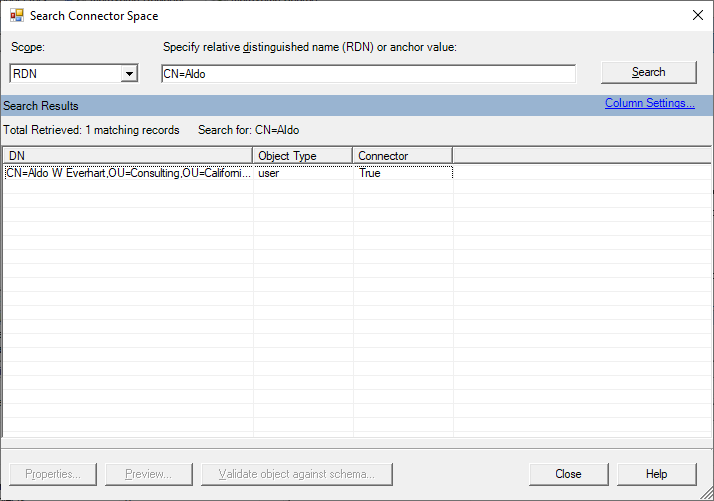This screenshot has width=714, height=501.
Task: Open the Column Settings link
Action: pos(649,103)
